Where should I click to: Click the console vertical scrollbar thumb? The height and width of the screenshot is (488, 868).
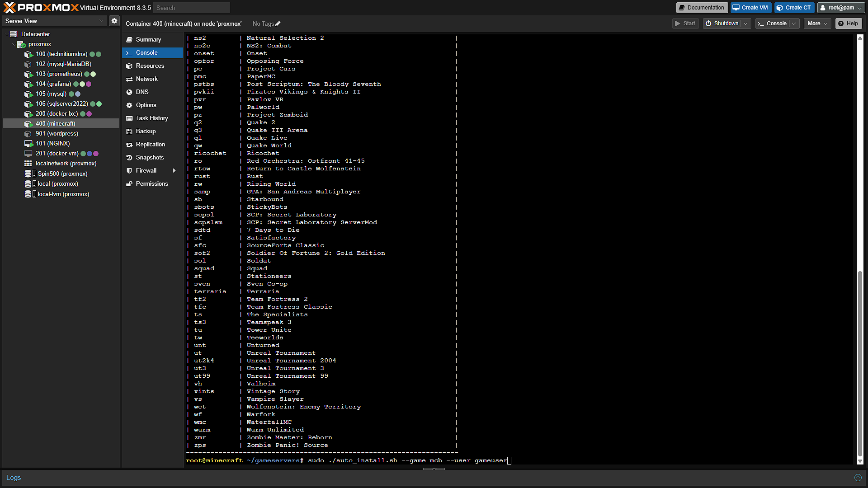click(x=860, y=364)
